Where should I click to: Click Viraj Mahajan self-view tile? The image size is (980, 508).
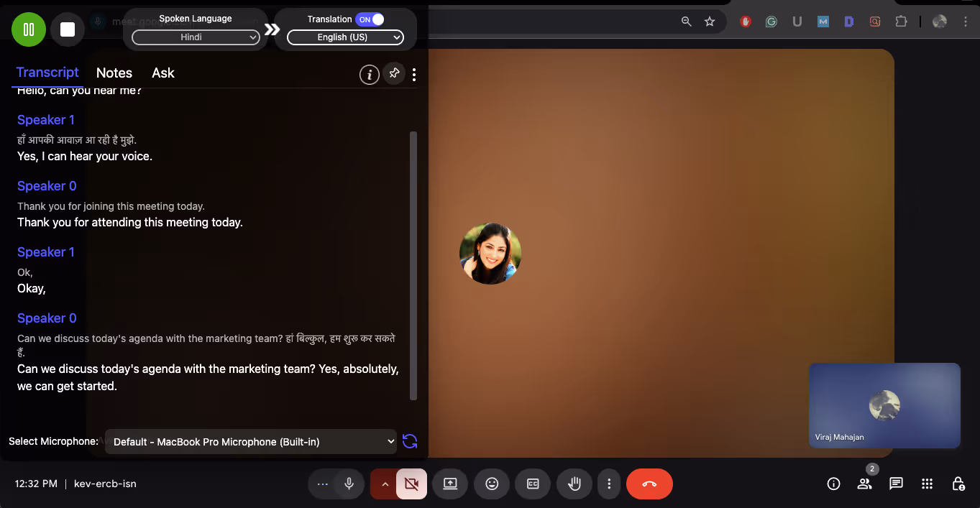click(884, 405)
